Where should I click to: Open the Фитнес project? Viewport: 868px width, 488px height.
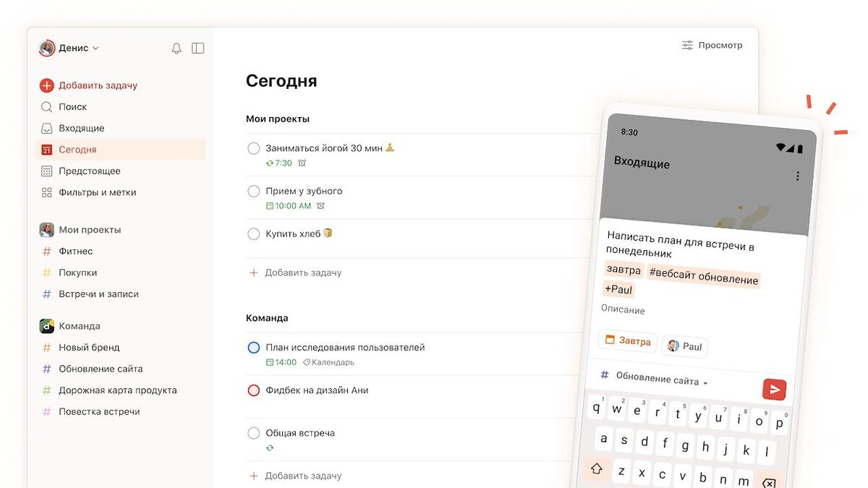point(76,252)
